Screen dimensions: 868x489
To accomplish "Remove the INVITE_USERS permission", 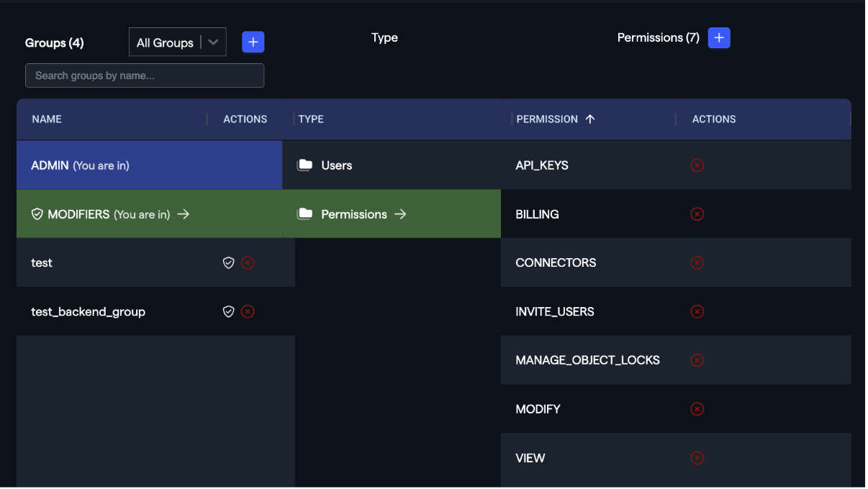I will (697, 311).
